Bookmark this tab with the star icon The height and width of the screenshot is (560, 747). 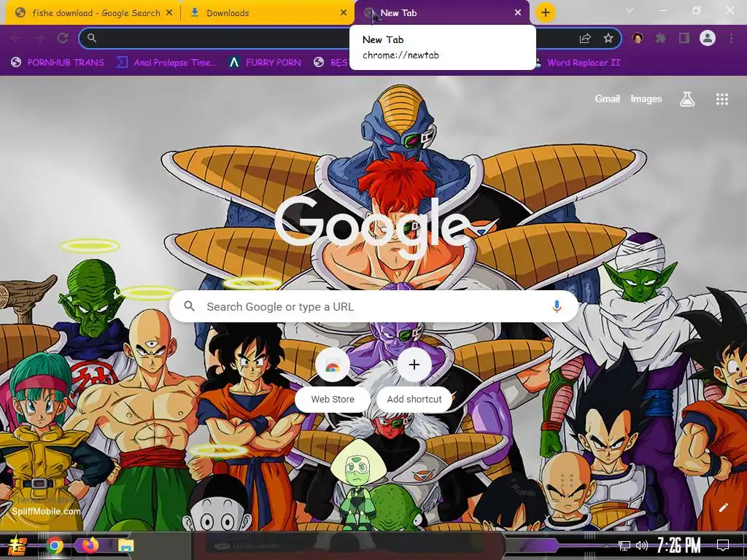point(608,38)
